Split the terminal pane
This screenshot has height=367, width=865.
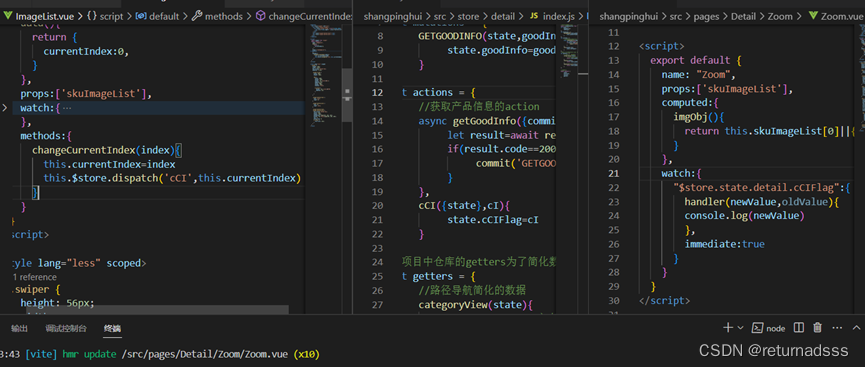[798, 328]
